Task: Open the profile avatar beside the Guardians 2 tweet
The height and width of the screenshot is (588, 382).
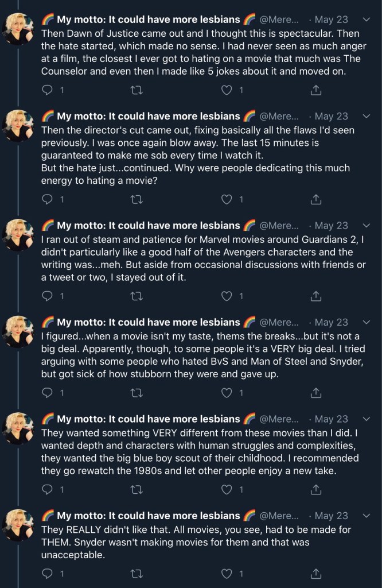Action: 19,234
